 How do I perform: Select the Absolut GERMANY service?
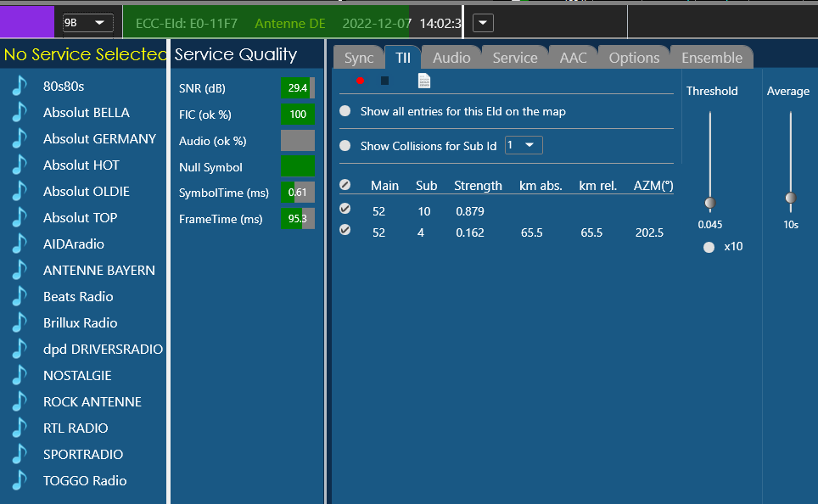coord(99,139)
